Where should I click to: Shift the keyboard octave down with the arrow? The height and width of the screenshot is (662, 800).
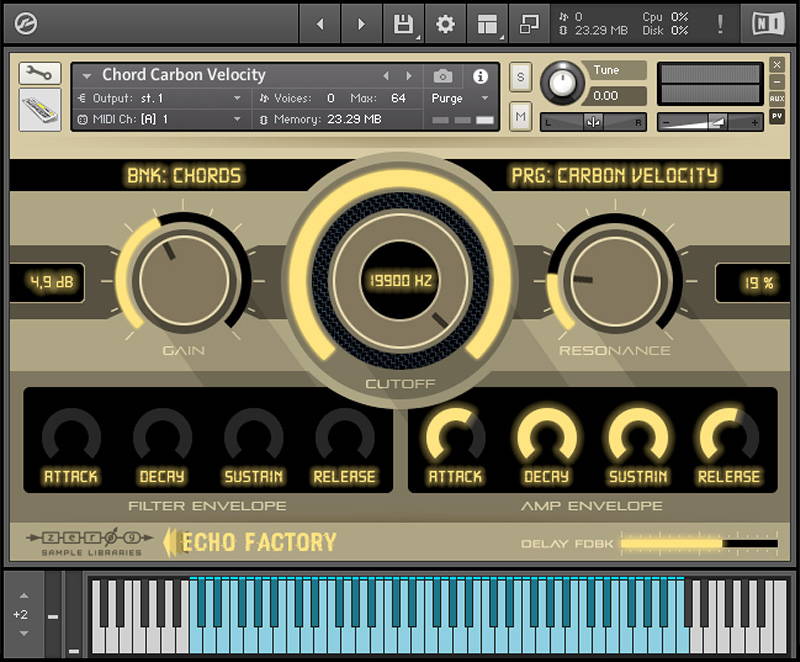(x=24, y=633)
